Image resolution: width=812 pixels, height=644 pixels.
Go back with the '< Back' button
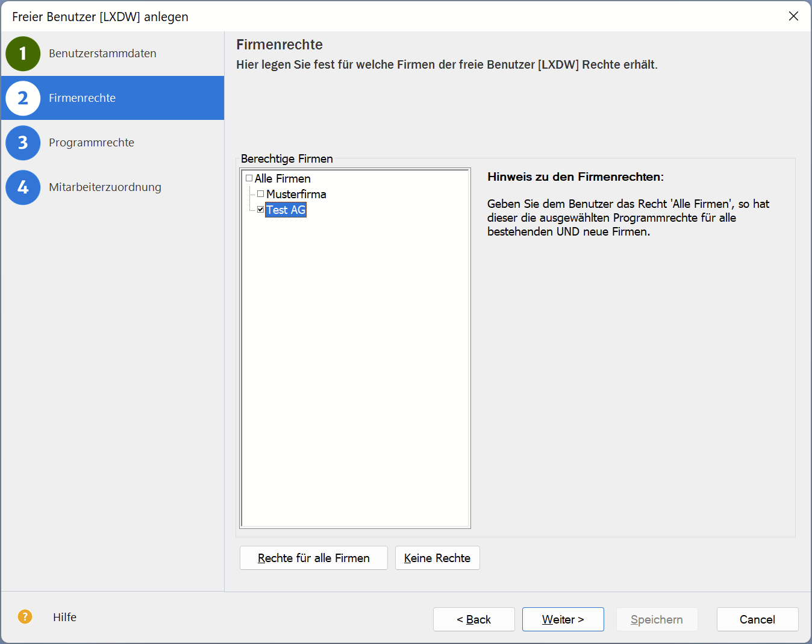pyautogui.click(x=473, y=619)
